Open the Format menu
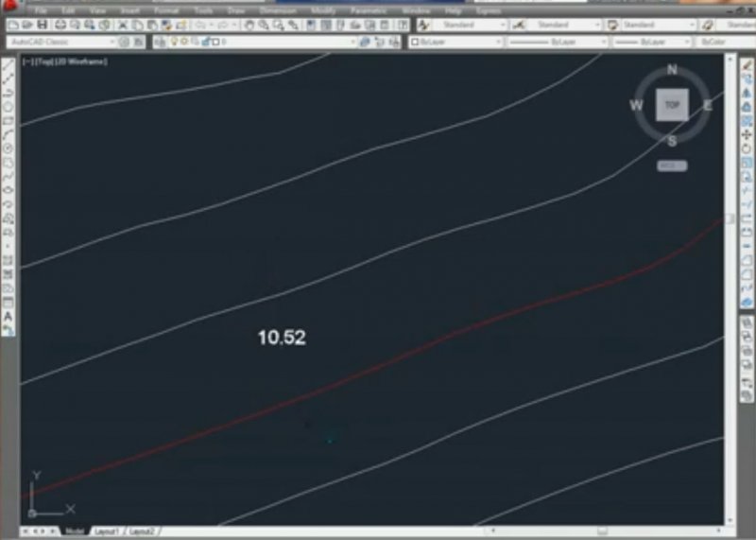 pos(166,10)
